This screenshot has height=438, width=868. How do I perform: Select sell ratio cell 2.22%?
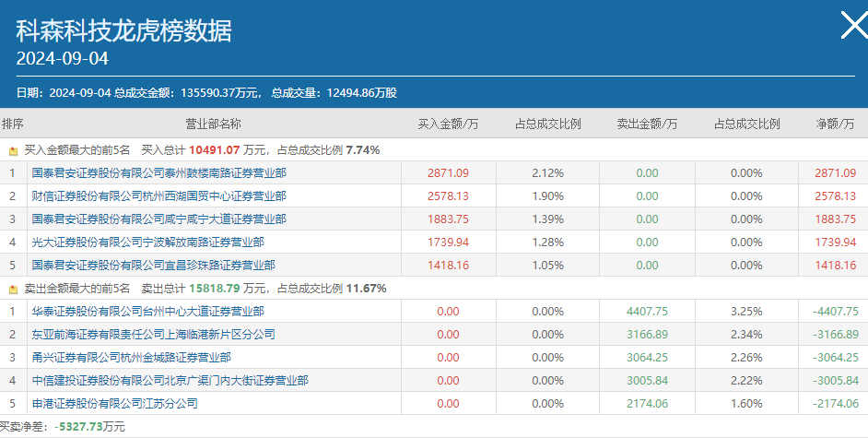[x=746, y=381]
